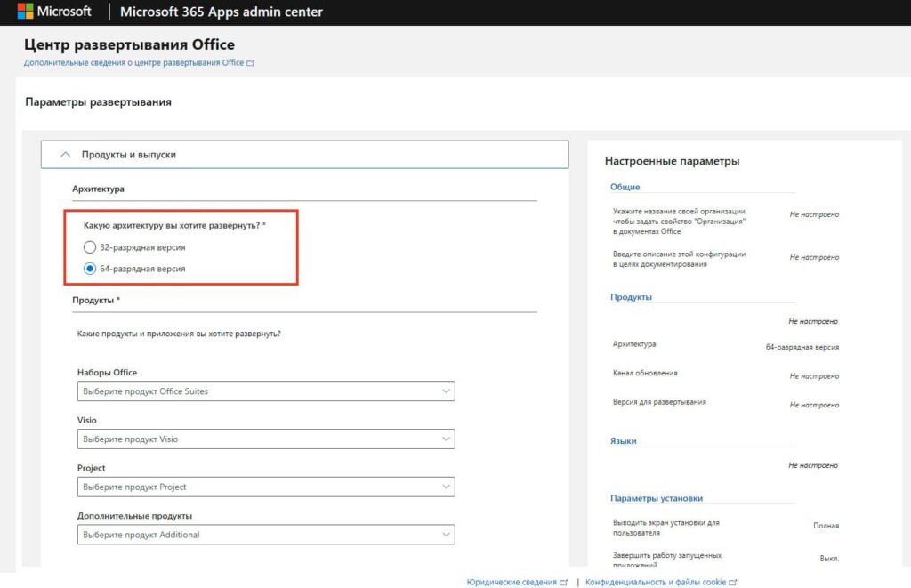Click external link icon beside Дополнительные сведения
Image resolution: width=911 pixels, height=588 pixels.
coord(250,63)
